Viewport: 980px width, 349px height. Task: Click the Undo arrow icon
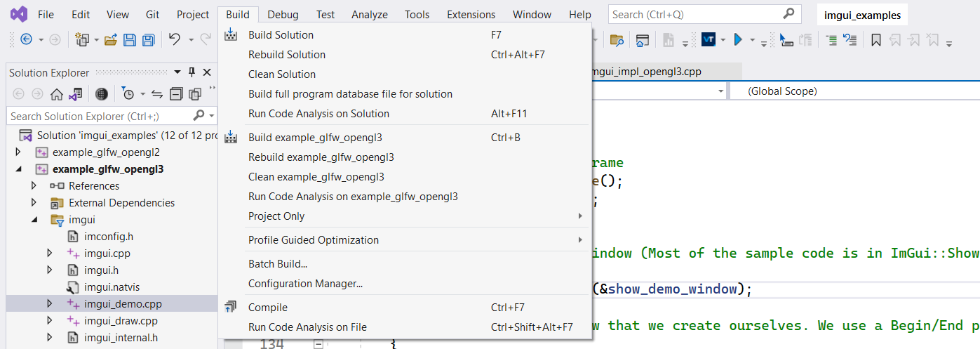click(175, 40)
